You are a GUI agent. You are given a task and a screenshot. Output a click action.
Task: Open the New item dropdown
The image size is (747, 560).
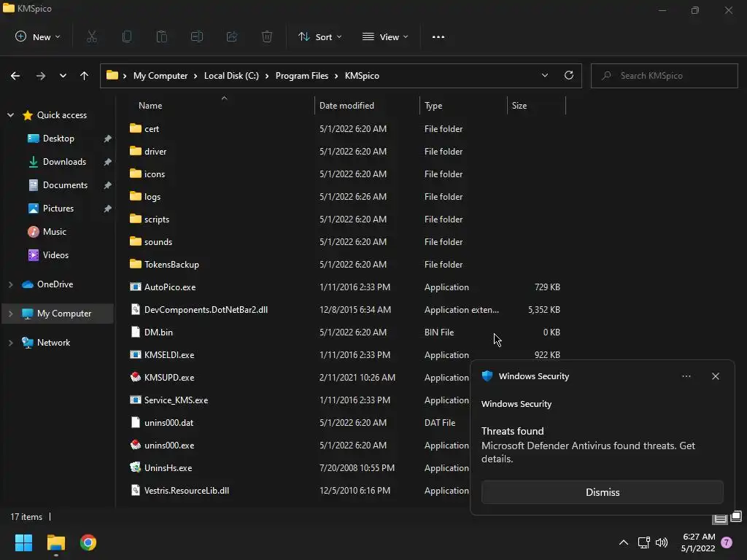tap(38, 36)
